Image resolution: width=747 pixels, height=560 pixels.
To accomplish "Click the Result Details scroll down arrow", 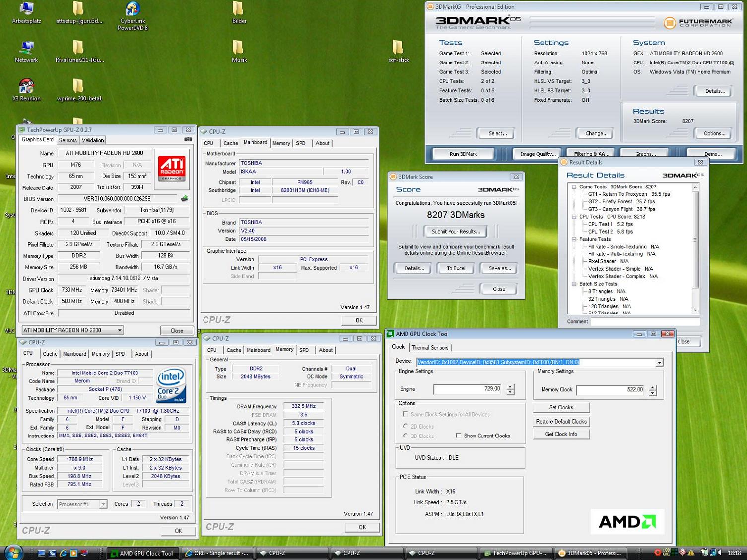I will (x=695, y=310).
